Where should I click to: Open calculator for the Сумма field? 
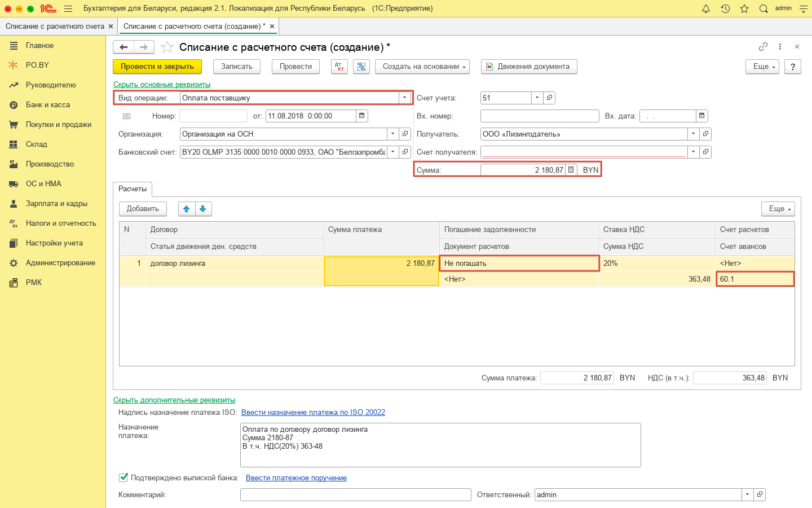[571, 170]
